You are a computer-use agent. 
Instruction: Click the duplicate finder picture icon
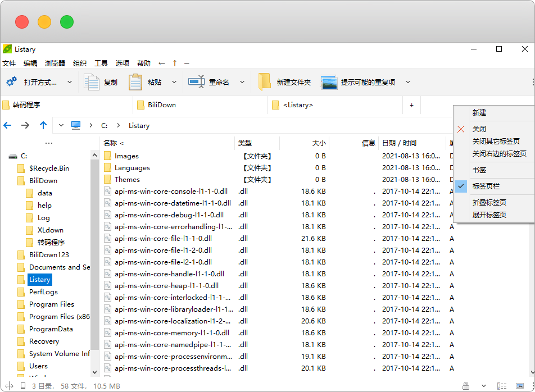coord(329,82)
